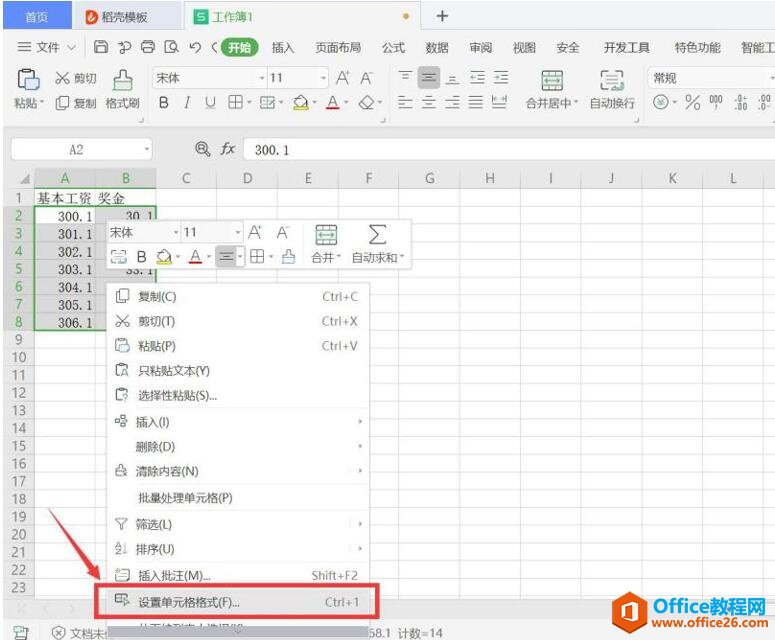Screen dimensions: 775x640
Task: Select 清除内容(N) in context menu
Action: click(x=238, y=471)
